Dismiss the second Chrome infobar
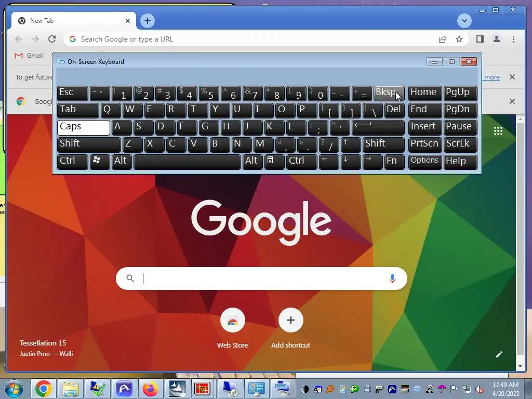This screenshot has height=399, width=532. click(x=512, y=101)
